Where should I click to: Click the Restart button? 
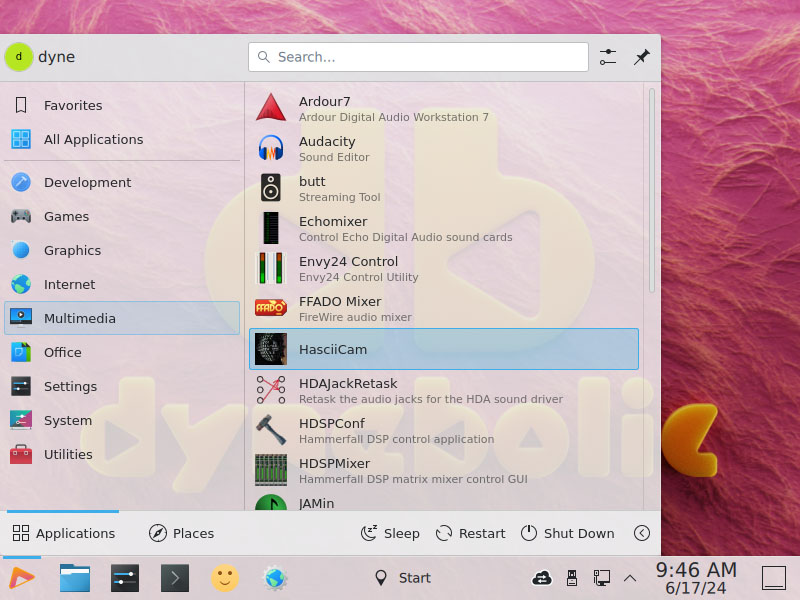[x=470, y=533]
